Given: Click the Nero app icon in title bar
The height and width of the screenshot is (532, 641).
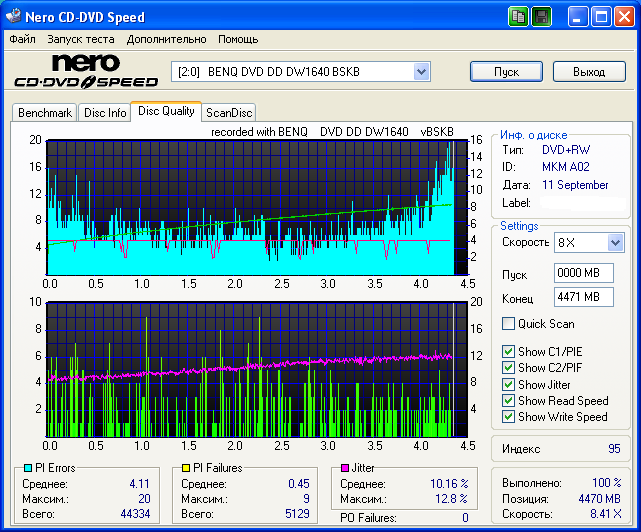Looking at the screenshot, I should pos(16,17).
